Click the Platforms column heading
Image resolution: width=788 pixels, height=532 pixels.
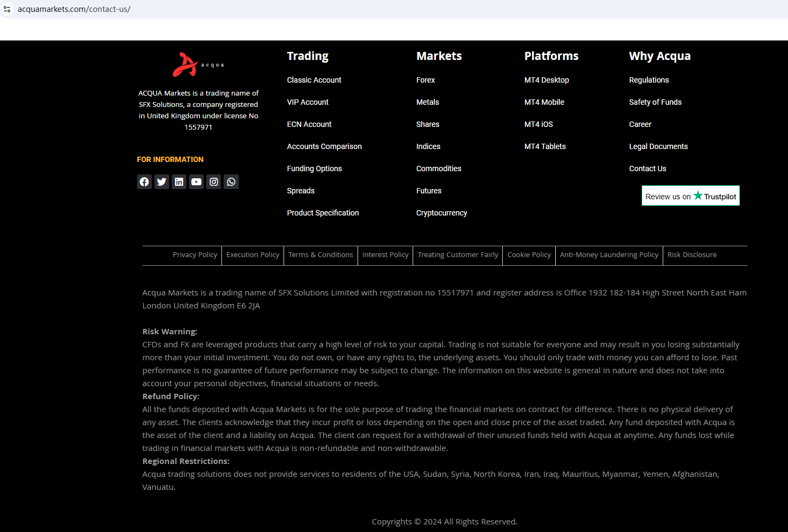(551, 56)
